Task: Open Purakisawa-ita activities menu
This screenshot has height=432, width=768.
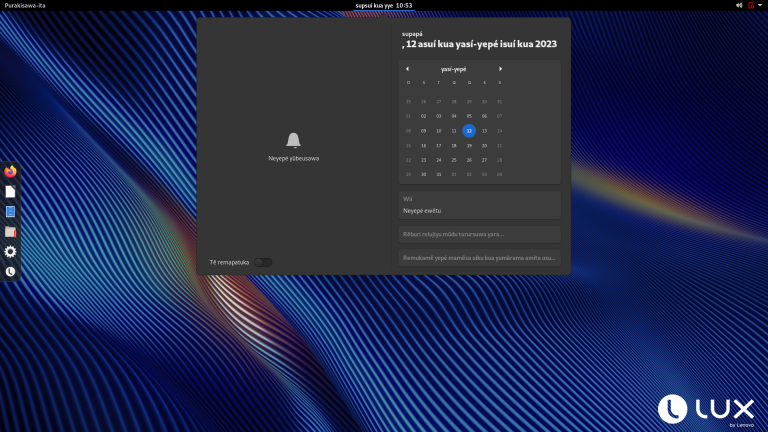Action: [x=25, y=5]
